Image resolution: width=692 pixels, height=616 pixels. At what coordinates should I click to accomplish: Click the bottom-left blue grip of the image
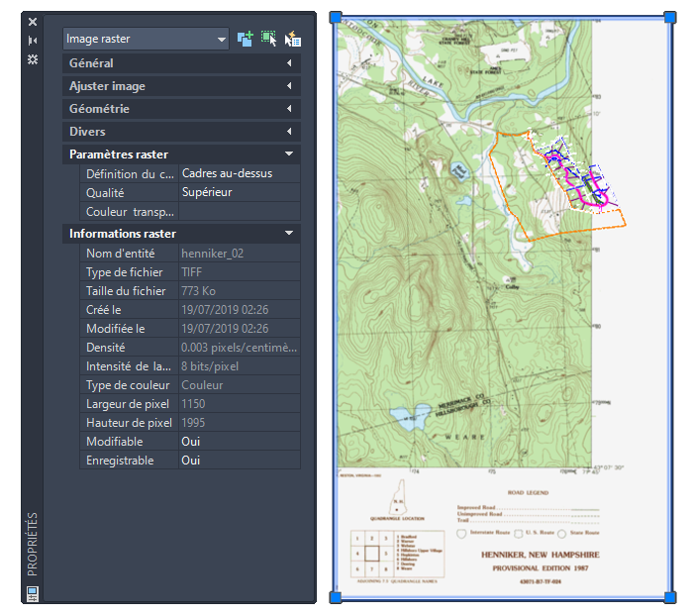click(336, 597)
